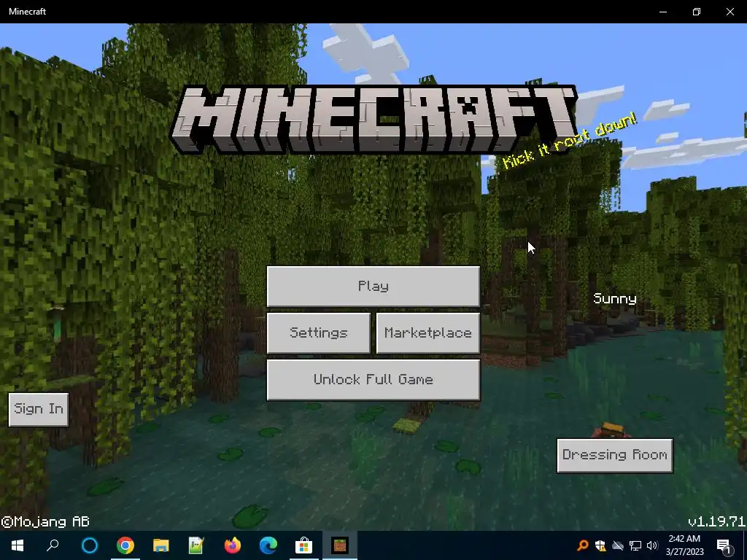Click the Play button

click(x=373, y=286)
